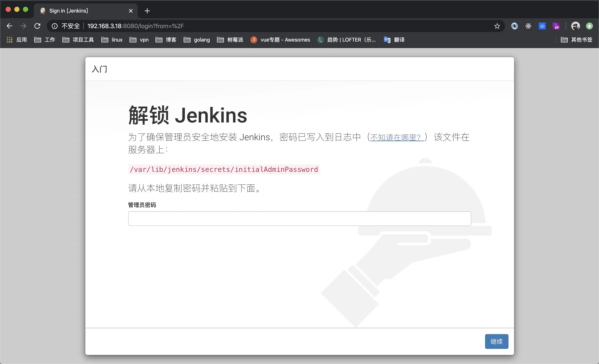Open the 其他书签 bookmarks folder
This screenshot has width=599, height=364.
576,40
